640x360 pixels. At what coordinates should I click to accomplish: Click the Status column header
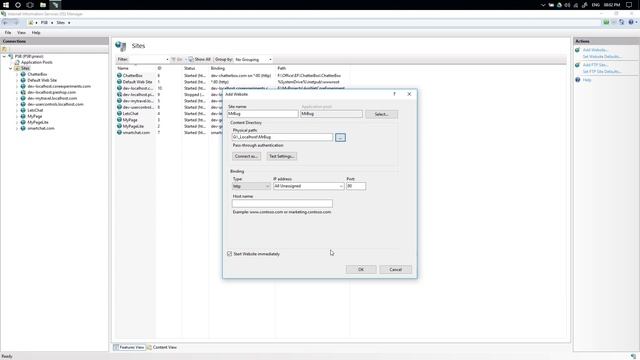pyautogui.click(x=189, y=69)
